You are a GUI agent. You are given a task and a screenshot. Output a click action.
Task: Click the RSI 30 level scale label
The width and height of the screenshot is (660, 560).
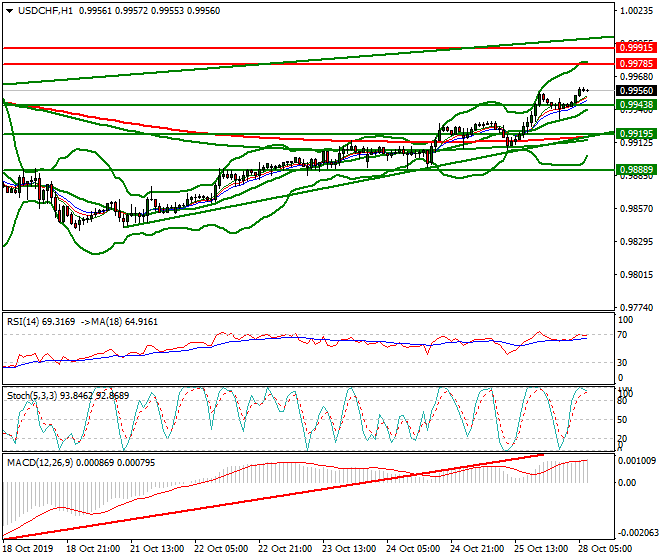pyautogui.click(x=622, y=363)
